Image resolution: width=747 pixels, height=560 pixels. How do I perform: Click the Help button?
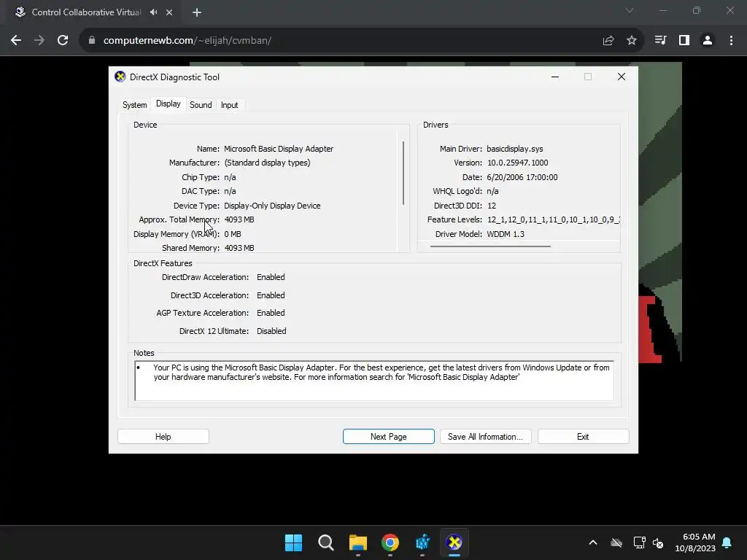pos(163,437)
